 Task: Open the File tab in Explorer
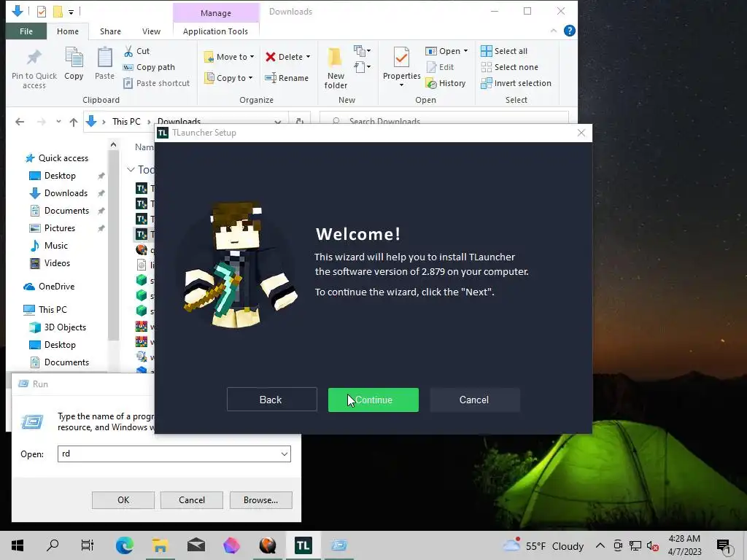[x=26, y=31]
